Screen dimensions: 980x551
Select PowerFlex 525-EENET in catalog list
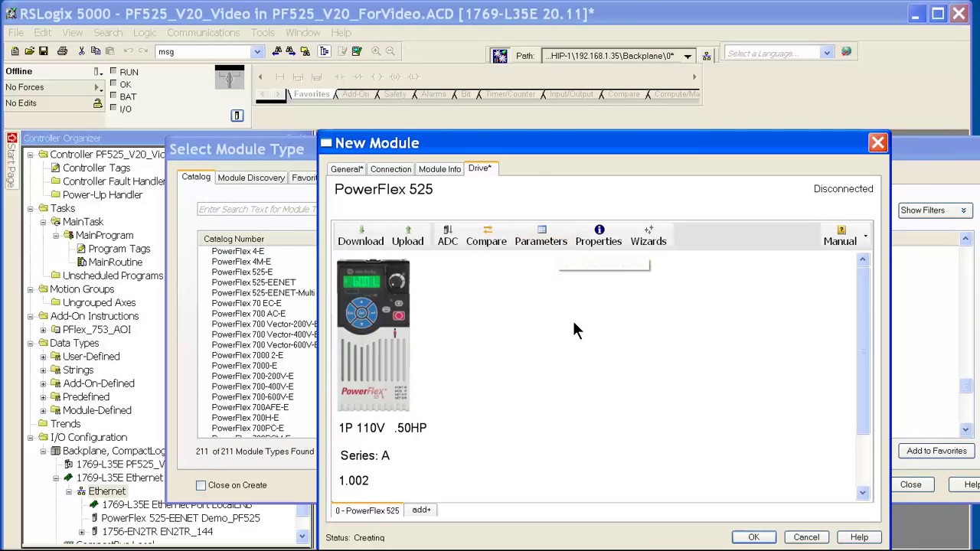(x=253, y=282)
